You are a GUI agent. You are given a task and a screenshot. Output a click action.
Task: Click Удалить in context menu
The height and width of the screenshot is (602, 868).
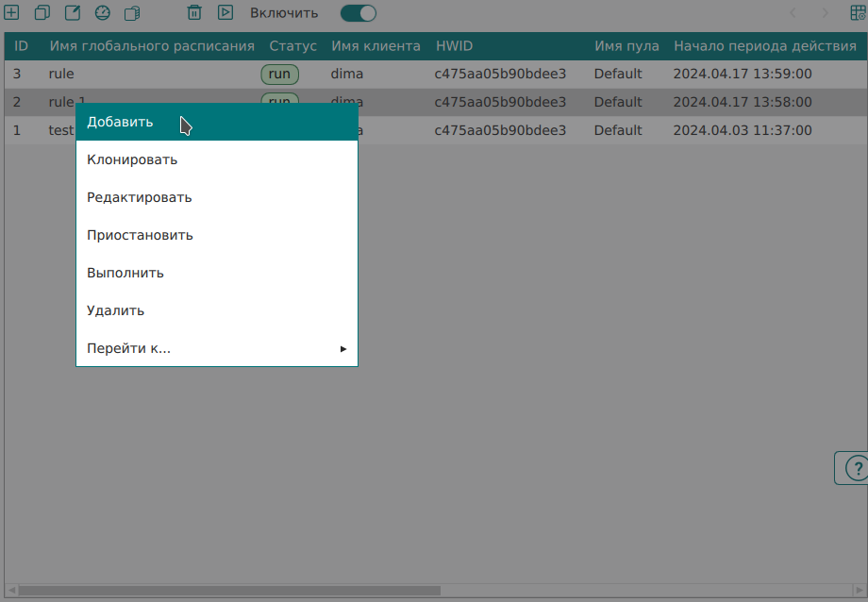pos(216,310)
